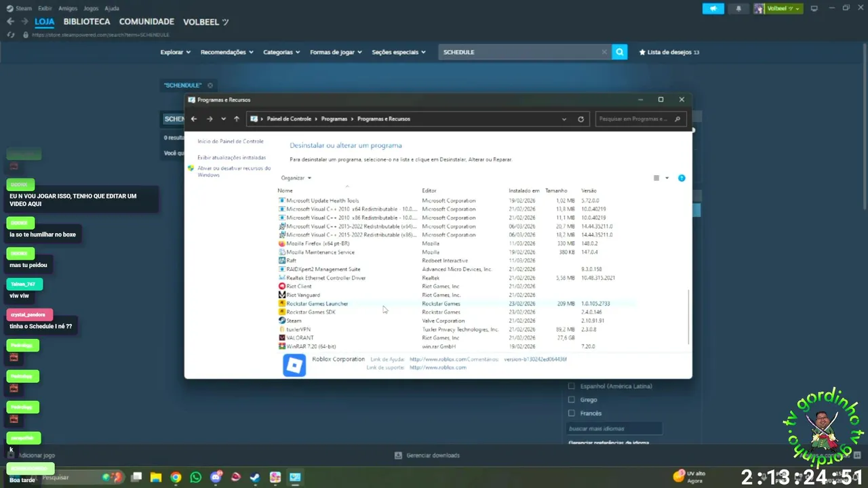Viewport: 868px width, 488px height.
Task: Select Programas in the breadcrumb path
Action: point(334,119)
